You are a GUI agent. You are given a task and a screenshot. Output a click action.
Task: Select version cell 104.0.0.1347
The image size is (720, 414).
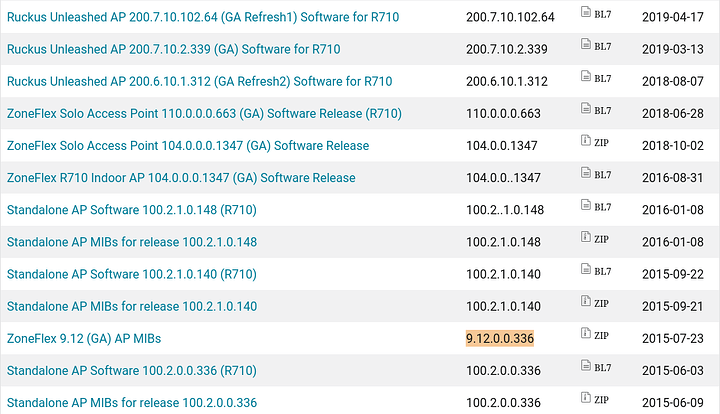click(501, 145)
